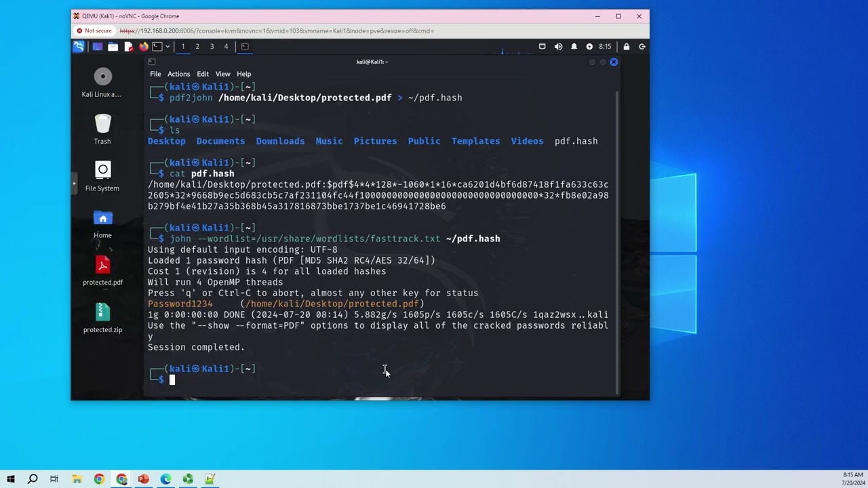Screen dimensions: 868x488
Task: Switch to workspace 2
Action: click(197, 47)
